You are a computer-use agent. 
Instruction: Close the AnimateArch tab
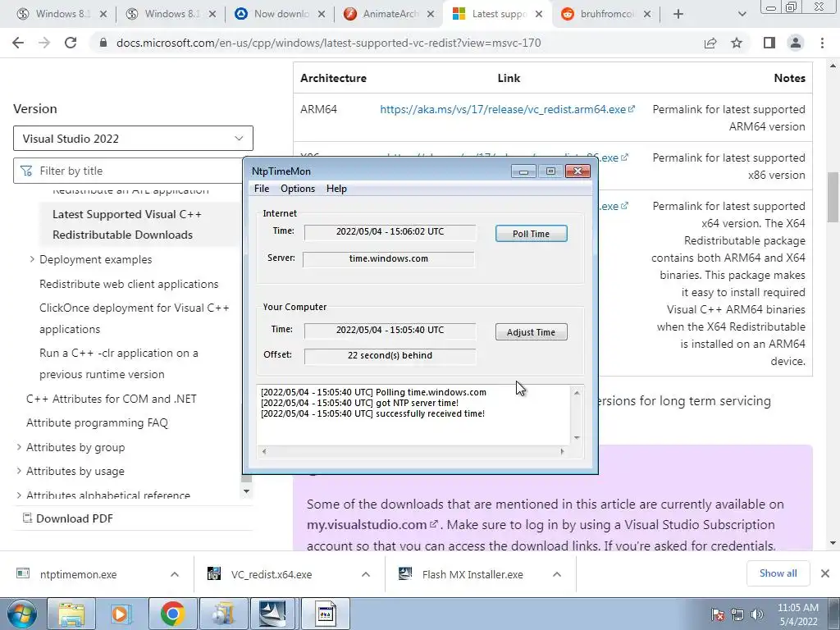[430, 15]
